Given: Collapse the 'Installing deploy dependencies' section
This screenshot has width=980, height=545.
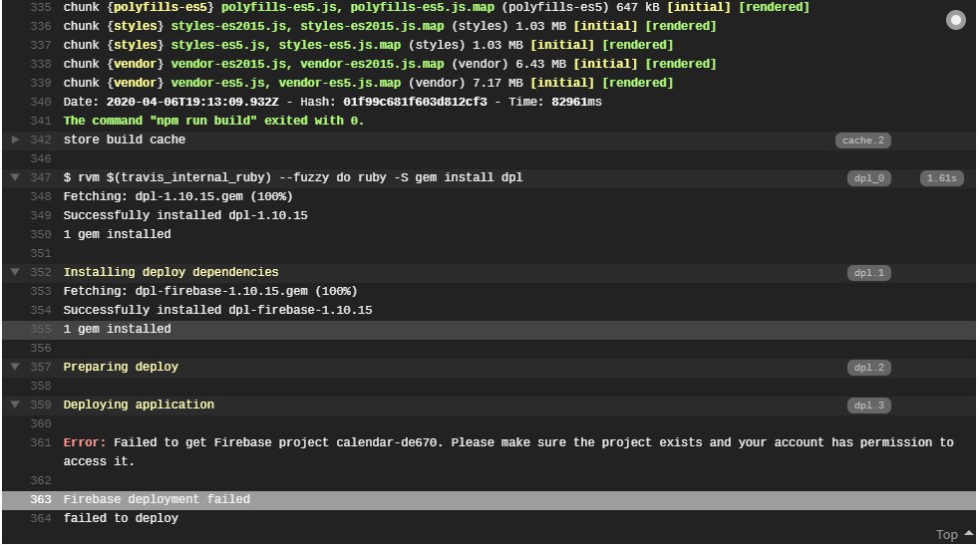Looking at the screenshot, I should pyautogui.click(x=15, y=272).
